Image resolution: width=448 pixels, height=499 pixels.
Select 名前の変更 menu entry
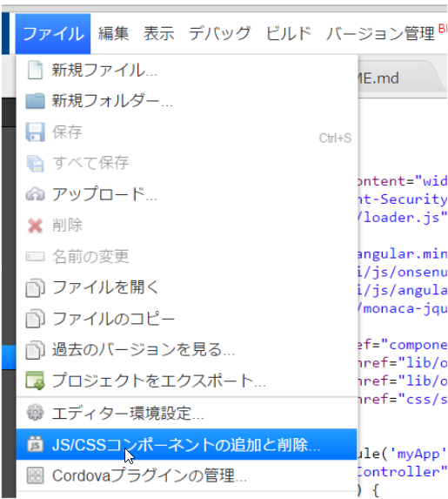pos(187,257)
